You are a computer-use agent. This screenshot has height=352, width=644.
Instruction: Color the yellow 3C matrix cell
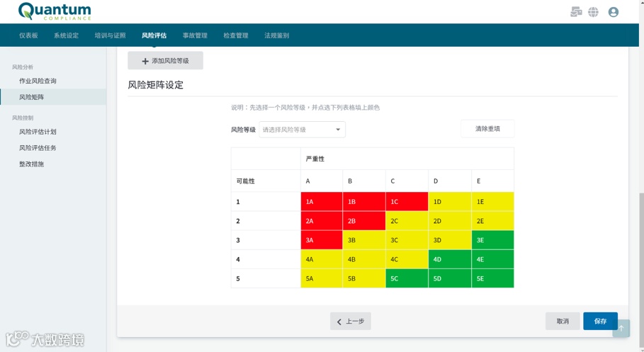click(407, 240)
